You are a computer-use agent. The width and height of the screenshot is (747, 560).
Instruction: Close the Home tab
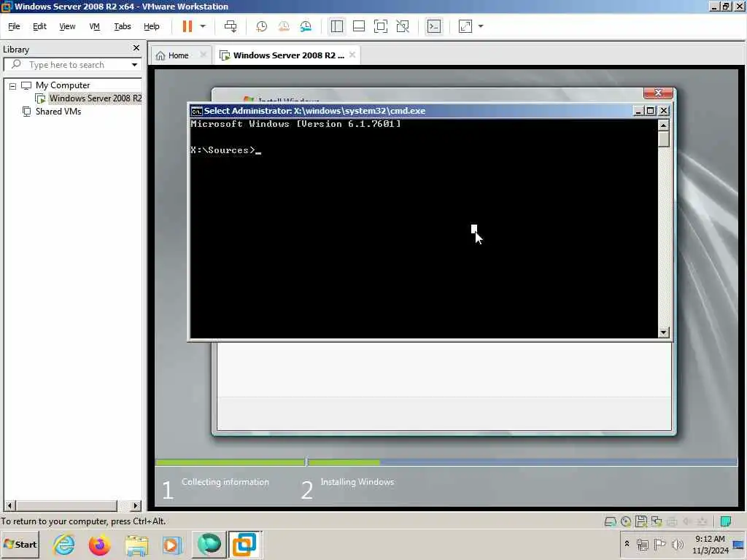(203, 55)
